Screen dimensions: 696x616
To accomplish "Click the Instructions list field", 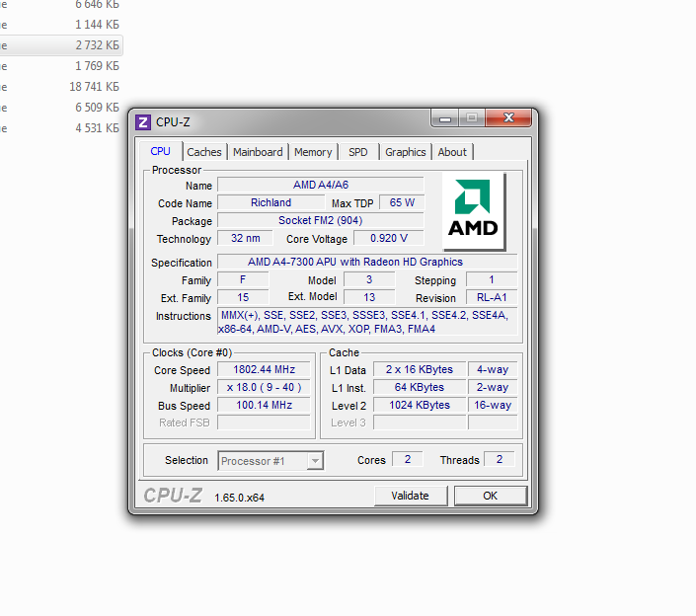I will [x=366, y=322].
